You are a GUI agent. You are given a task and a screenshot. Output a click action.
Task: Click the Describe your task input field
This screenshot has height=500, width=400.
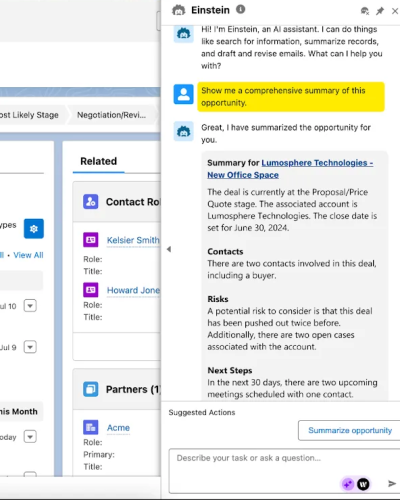tap(284, 471)
